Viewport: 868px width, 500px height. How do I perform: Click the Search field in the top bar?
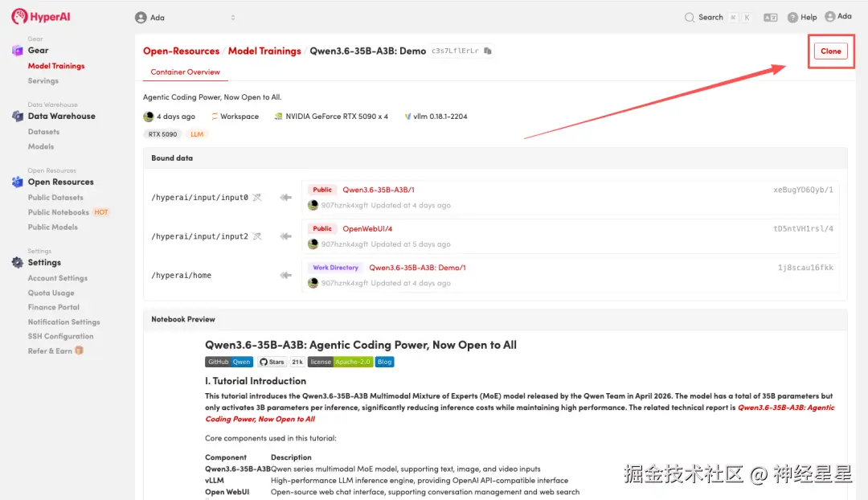tap(718, 18)
